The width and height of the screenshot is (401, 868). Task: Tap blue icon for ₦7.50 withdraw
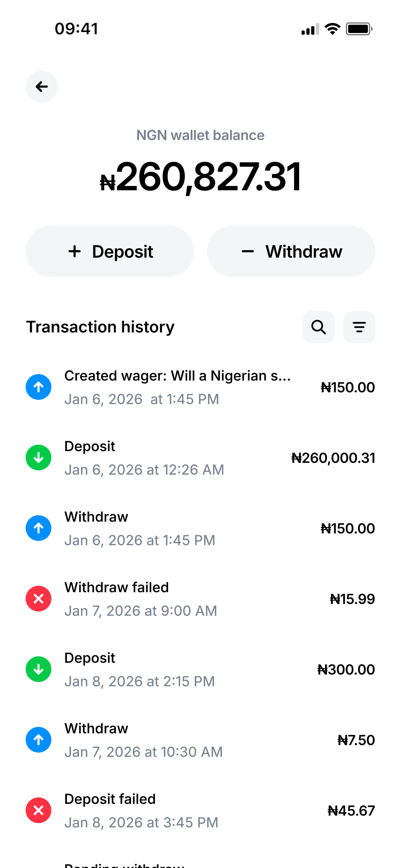(39, 740)
